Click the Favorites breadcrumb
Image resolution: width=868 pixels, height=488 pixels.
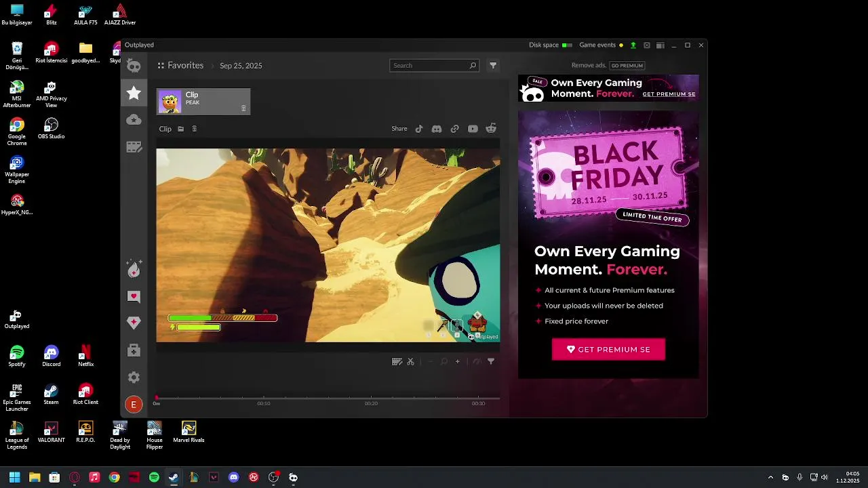point(186,66)
